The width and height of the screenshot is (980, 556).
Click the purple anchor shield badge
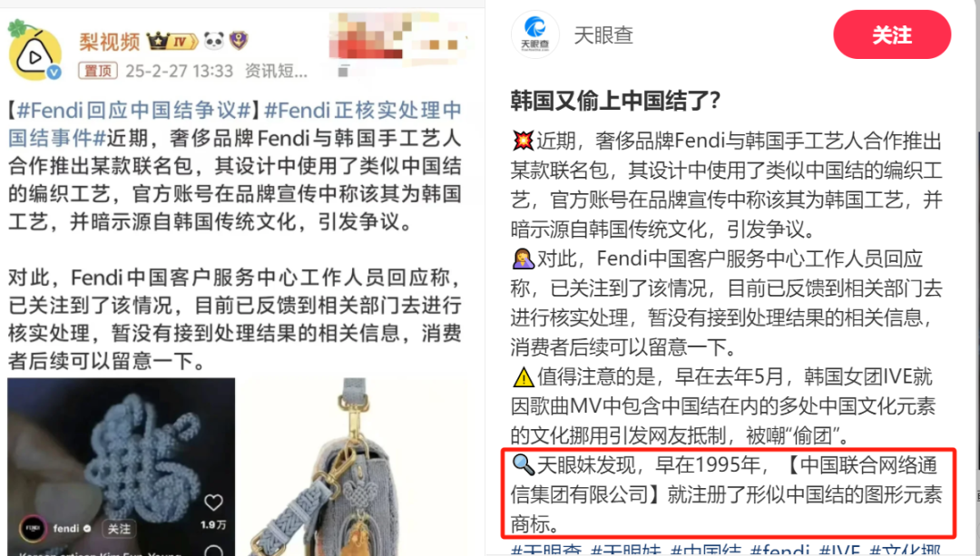point(238,41)
